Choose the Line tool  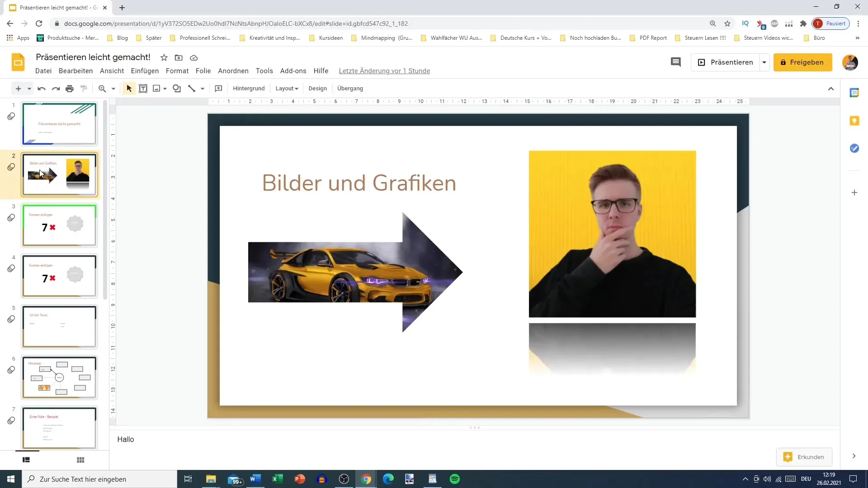coord(192,89)
